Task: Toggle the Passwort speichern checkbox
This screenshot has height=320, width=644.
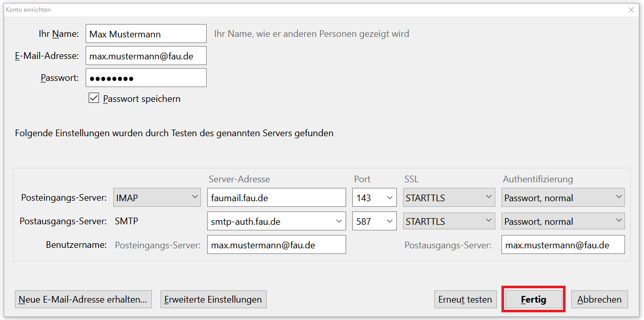Action: (94, 98)
